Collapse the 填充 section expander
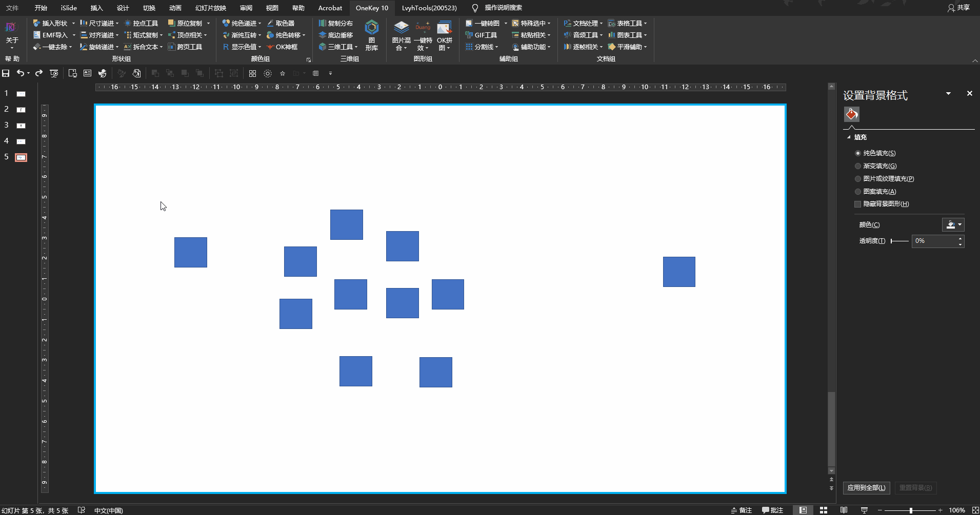 point(849,137)
